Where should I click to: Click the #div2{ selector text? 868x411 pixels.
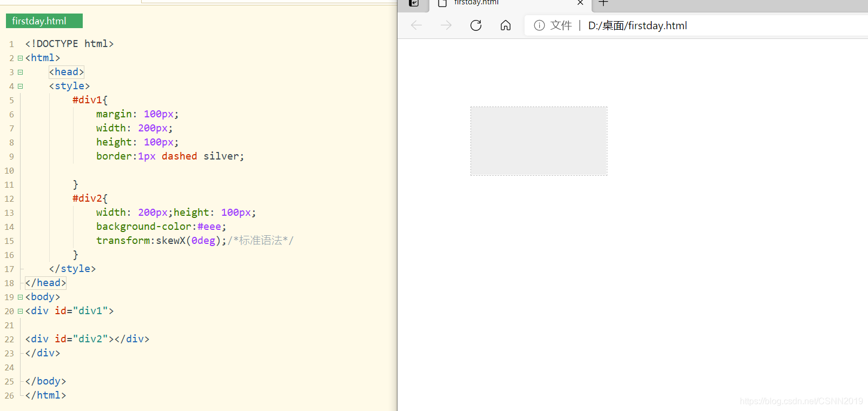pos(90,198)
